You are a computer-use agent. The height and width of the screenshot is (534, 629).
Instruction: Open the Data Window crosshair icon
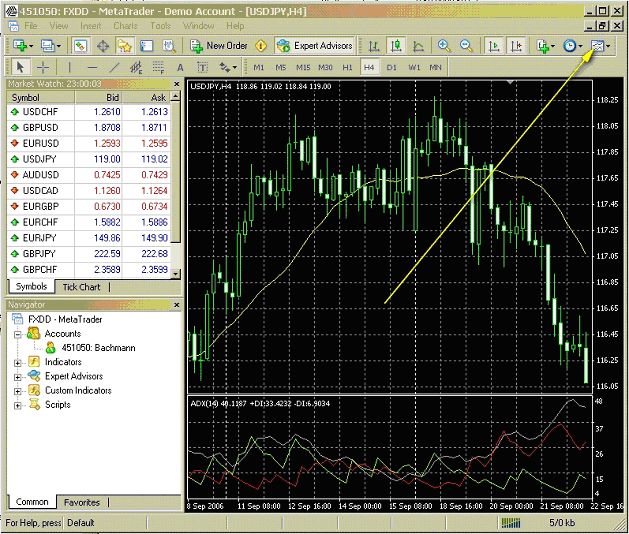click(x=103, y=46)
